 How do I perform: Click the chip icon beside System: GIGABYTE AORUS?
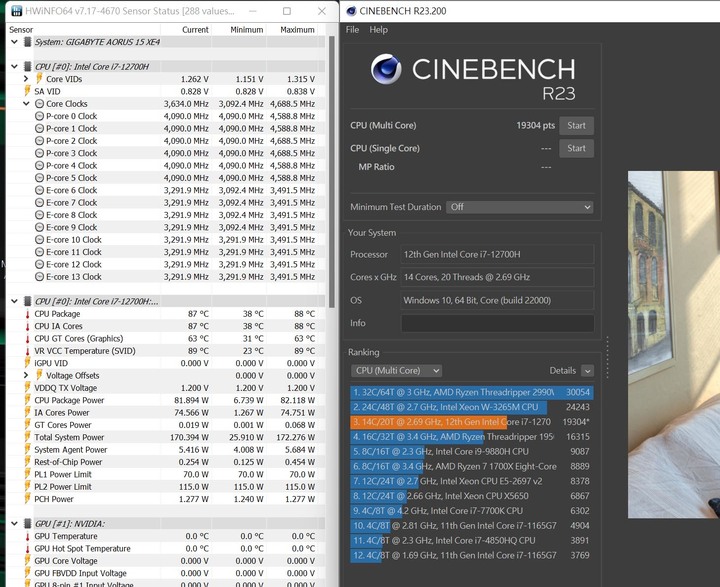27,42
